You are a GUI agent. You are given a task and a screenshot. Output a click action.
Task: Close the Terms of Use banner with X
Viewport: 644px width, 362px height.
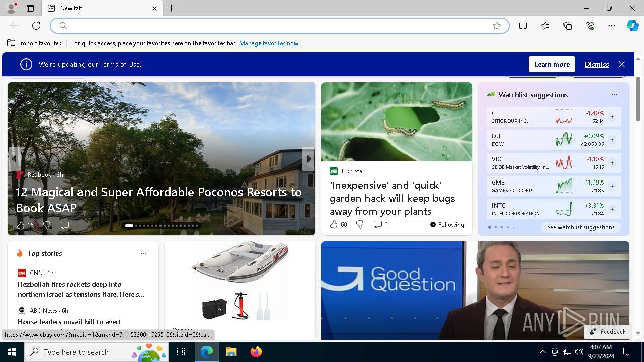(x=622, y=64)
